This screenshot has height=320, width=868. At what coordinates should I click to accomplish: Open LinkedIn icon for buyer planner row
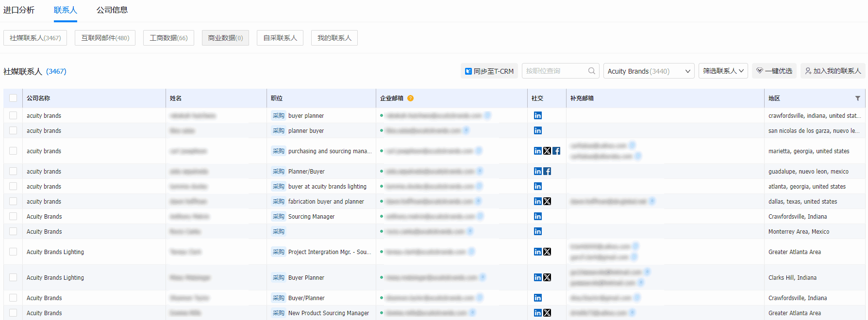537,115
